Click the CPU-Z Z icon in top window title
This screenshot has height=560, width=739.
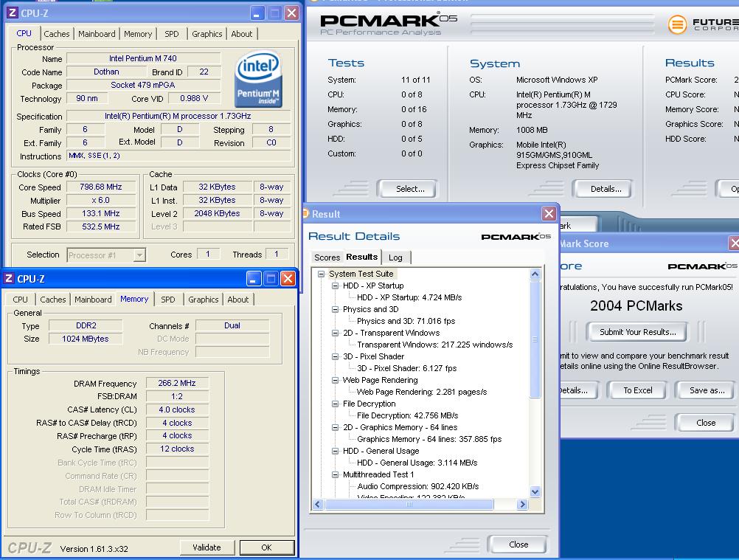tap(13, 13)
